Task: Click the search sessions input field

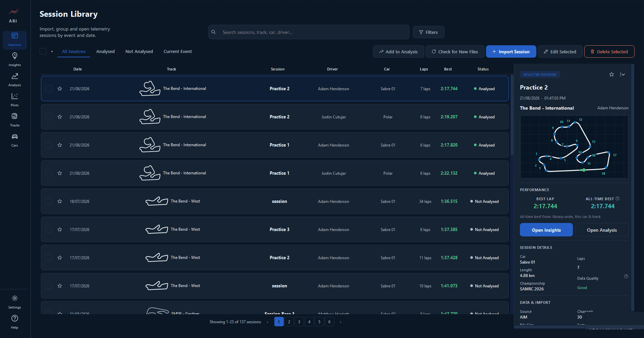Action: [x=309, y=32]
